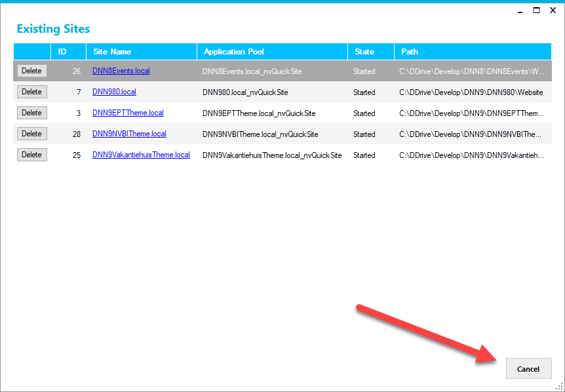Select the DNN9VakantiehuisTheme.local_nvQuickSite application pool cell
Viewport: 565px width, 392px height.
pyautogui.click(x=273, y=155)
